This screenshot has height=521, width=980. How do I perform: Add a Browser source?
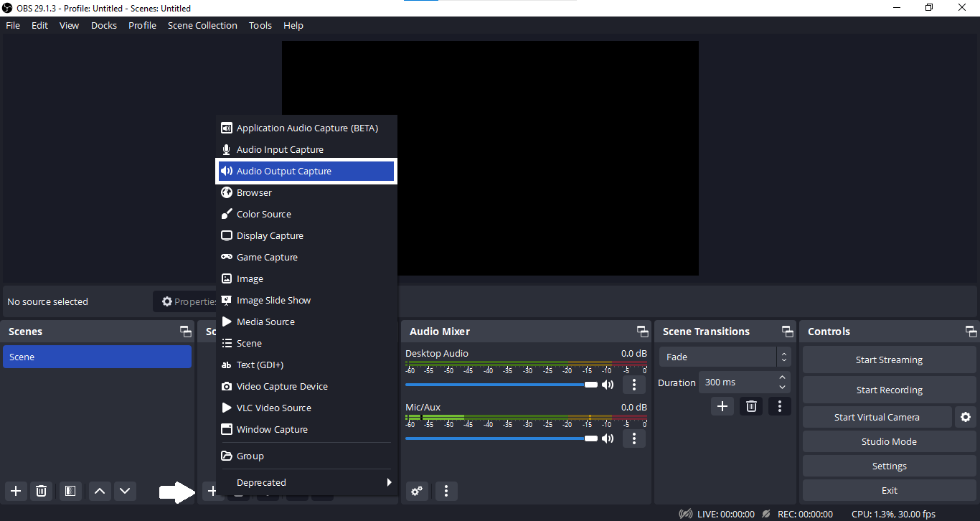[x=306, y=192]
